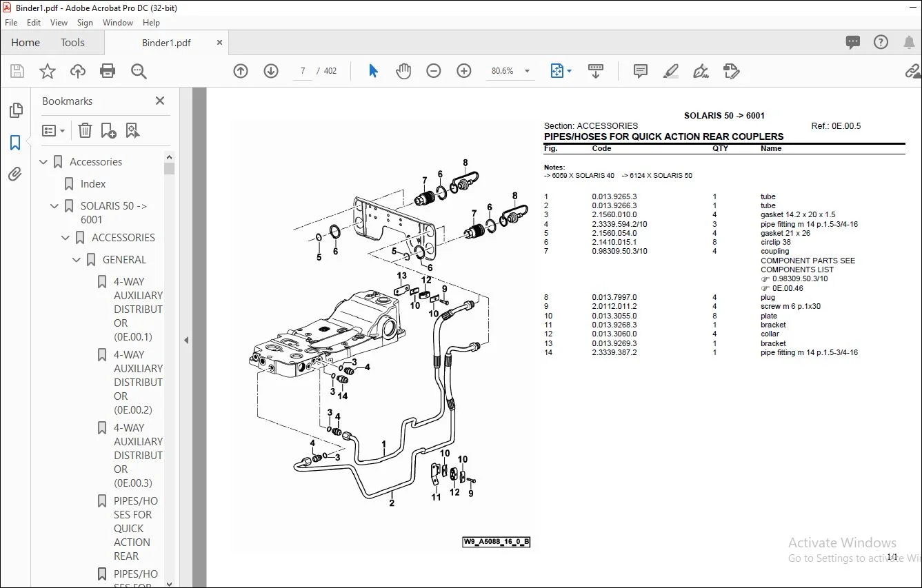
Task: Collapse the left navigation pane arrow
Action: pyautogui.click(x=186, y=340)
